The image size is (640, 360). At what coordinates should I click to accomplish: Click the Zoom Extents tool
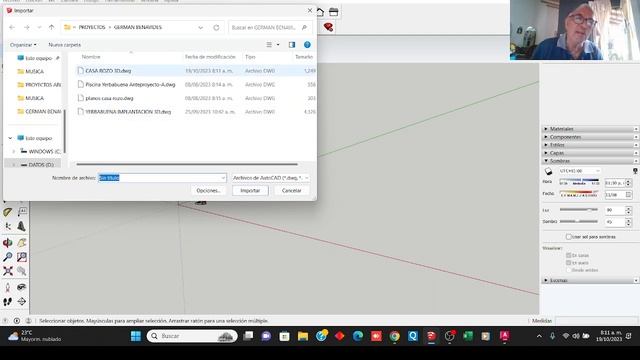click(x=8, y=271)
